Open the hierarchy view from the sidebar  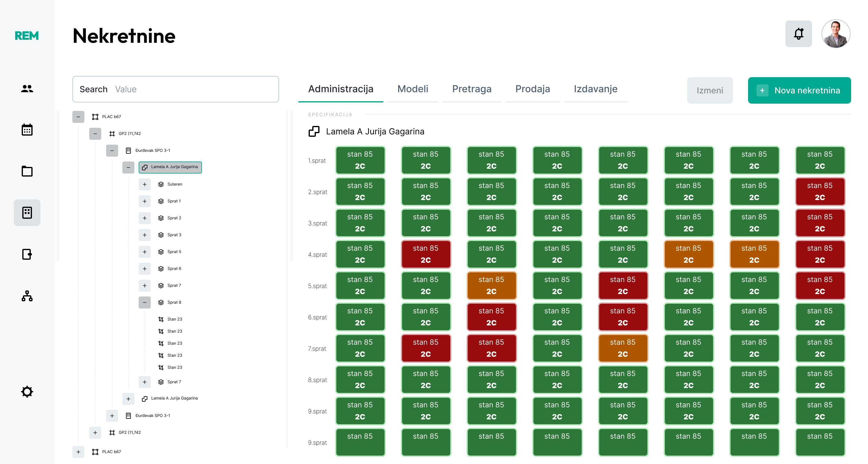click(x=27, y=296)
